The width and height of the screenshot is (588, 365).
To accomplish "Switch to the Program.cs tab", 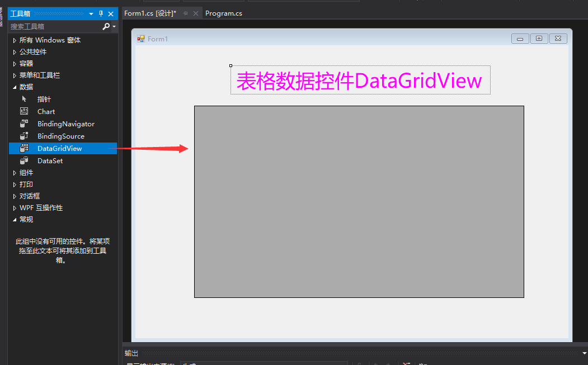I will point(223,13).
